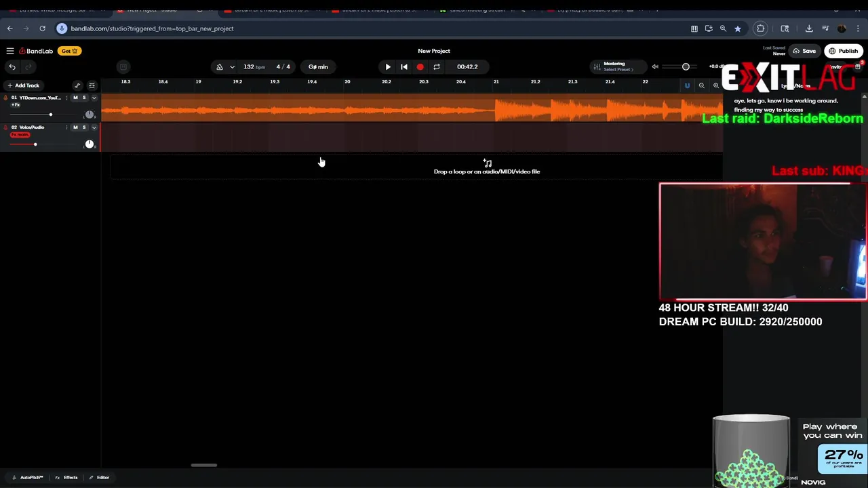Expand track 01 dropdown chevron
The image size is (868, 488).
(94, 98)
